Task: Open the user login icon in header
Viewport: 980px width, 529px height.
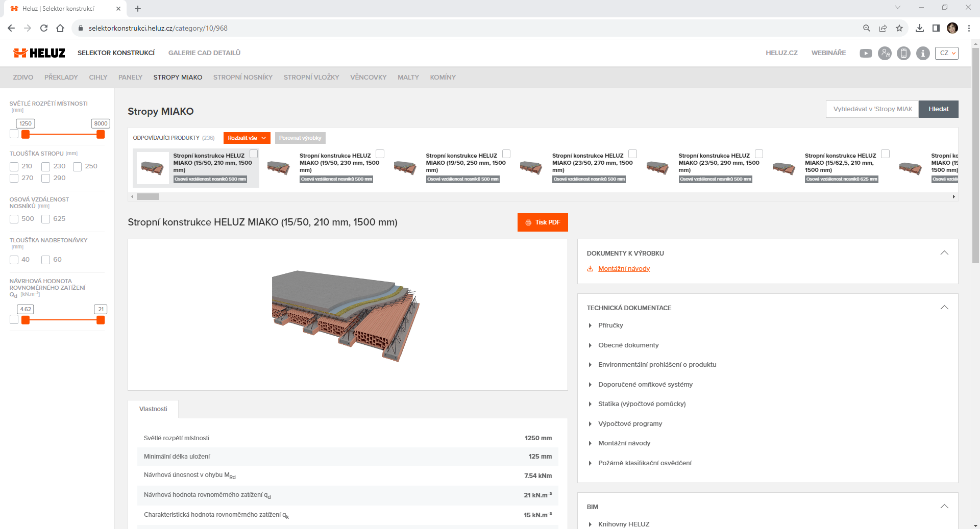Action: [885, 53]
